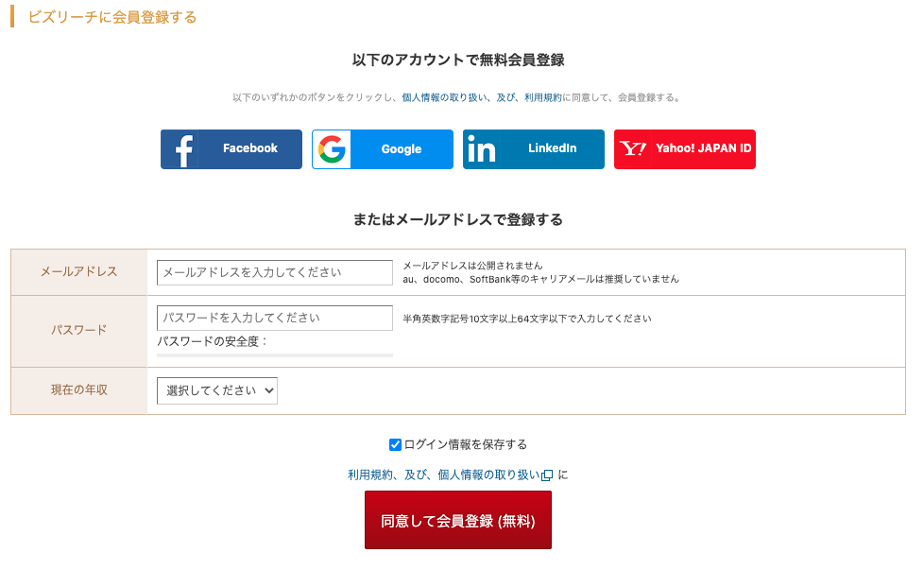Open bottom 個人情報の取り扱い link
The width and height of the screenshot is (924, 570).
point(488,475)
